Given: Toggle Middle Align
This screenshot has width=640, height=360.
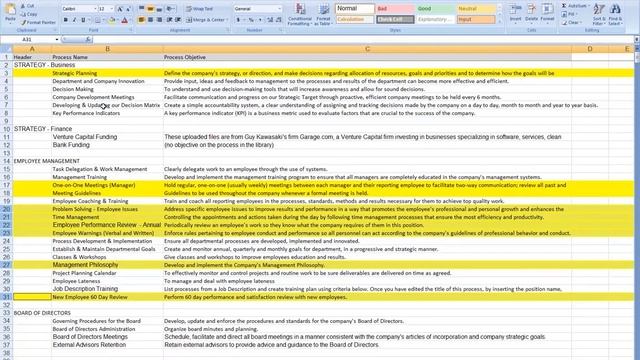Looking at the screenshot, I should 150,9.
